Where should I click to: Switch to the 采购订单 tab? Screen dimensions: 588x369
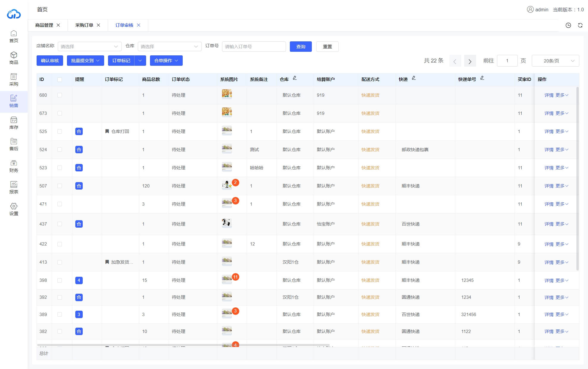pos(84,25)
